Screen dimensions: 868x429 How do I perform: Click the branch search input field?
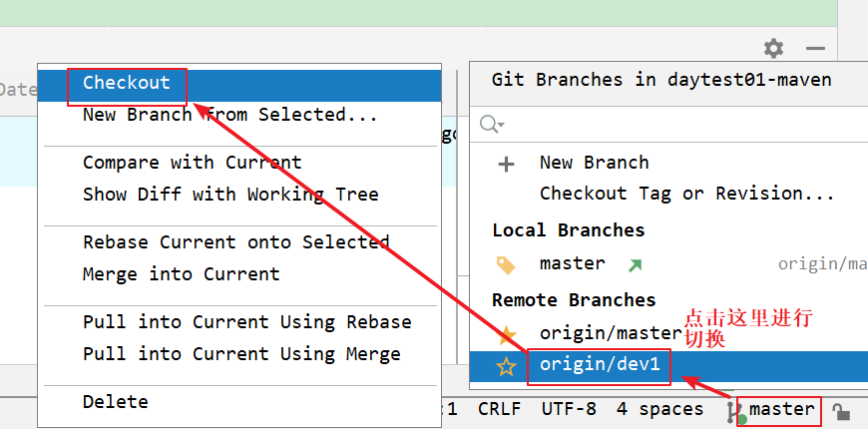click(678, 124)
